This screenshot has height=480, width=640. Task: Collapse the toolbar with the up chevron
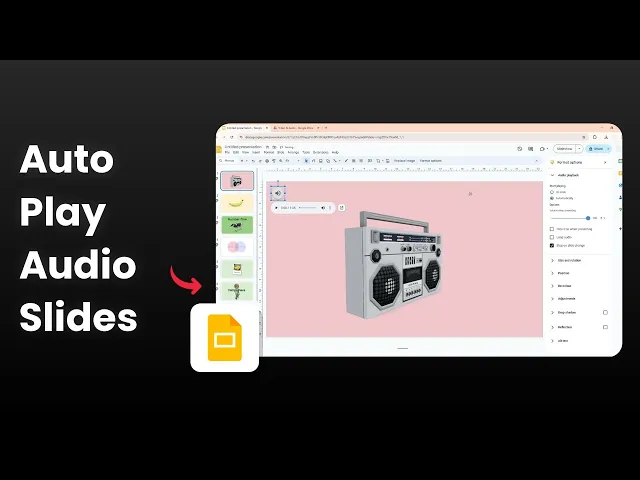[x=536, y=161]
